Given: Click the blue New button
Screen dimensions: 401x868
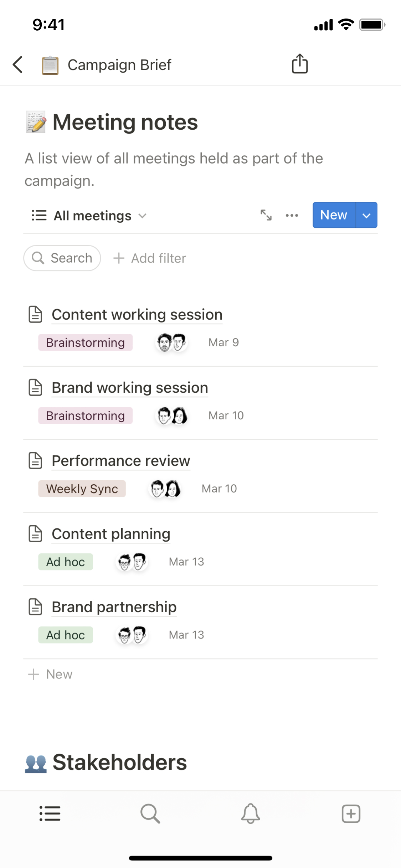Looking at the screenshot, I should coord(334,215).
